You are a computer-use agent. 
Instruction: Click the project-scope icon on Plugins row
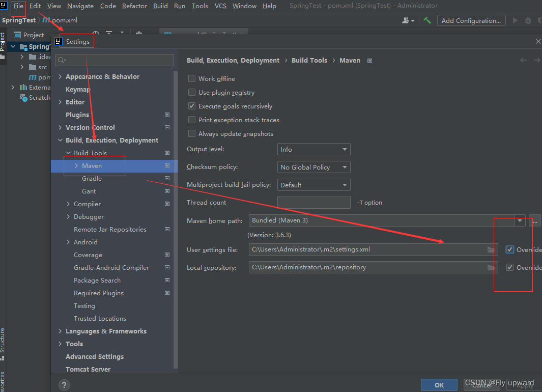click(x=167, y=115)
